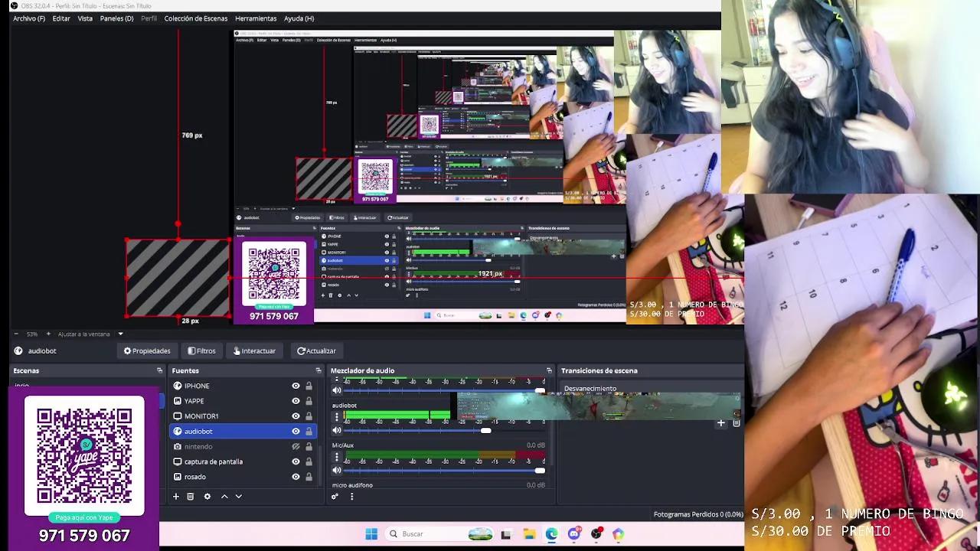Unlock the MONITOR1 source
This screenshot has height=551, width=980.
click(x=309, y=416)
